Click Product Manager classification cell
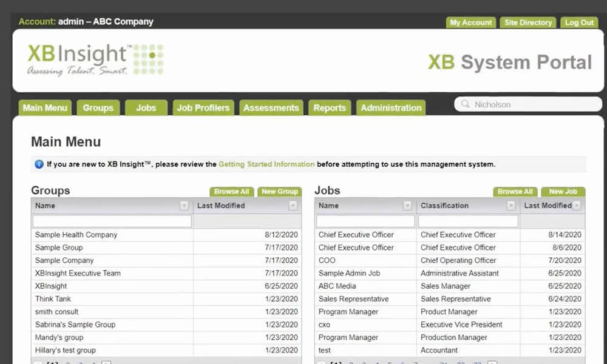This screenshot has width=607, height=364. click(x=449, y=311)
